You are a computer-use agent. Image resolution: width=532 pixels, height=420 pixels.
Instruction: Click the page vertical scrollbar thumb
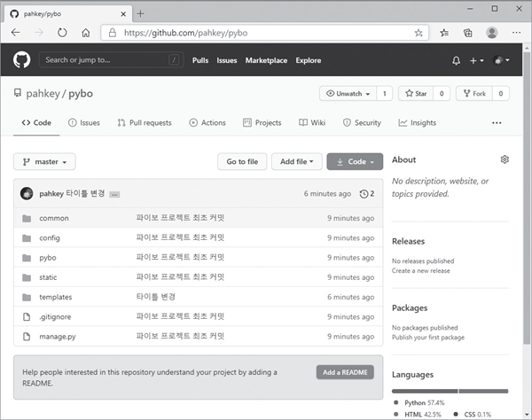coord(527,198)
